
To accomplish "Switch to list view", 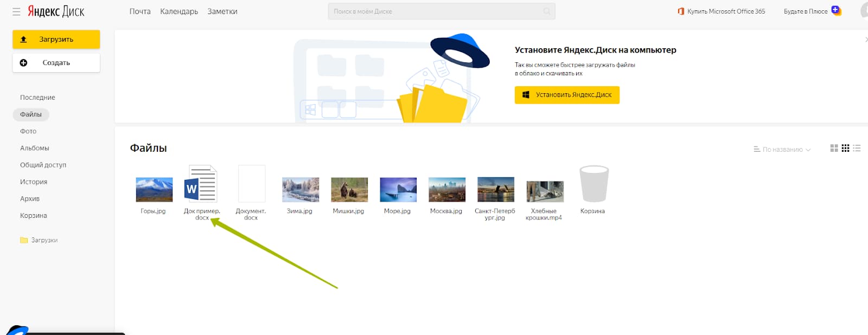I will click(857, 149).
